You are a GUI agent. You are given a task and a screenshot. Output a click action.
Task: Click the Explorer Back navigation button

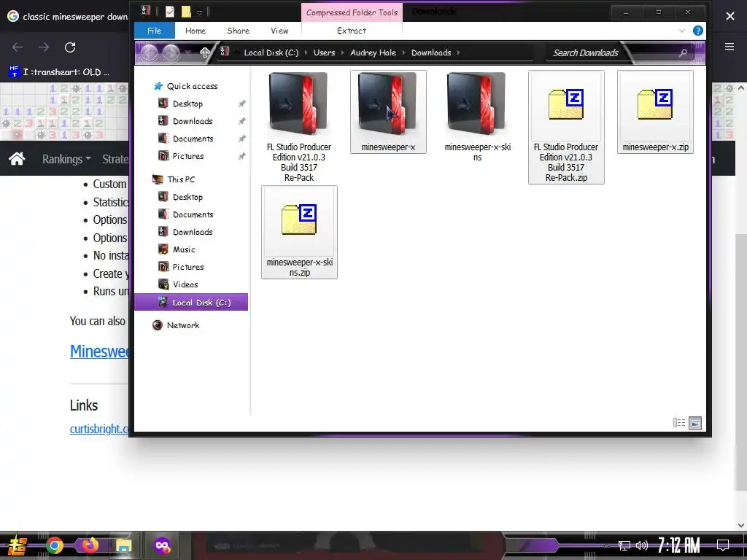coord(149,52)
